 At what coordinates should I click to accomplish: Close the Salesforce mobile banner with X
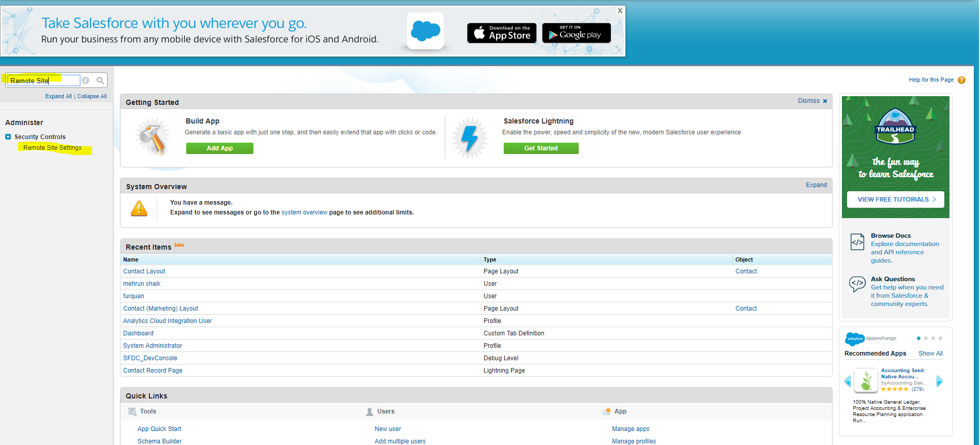pyautogui.click(x=620, y=11)
